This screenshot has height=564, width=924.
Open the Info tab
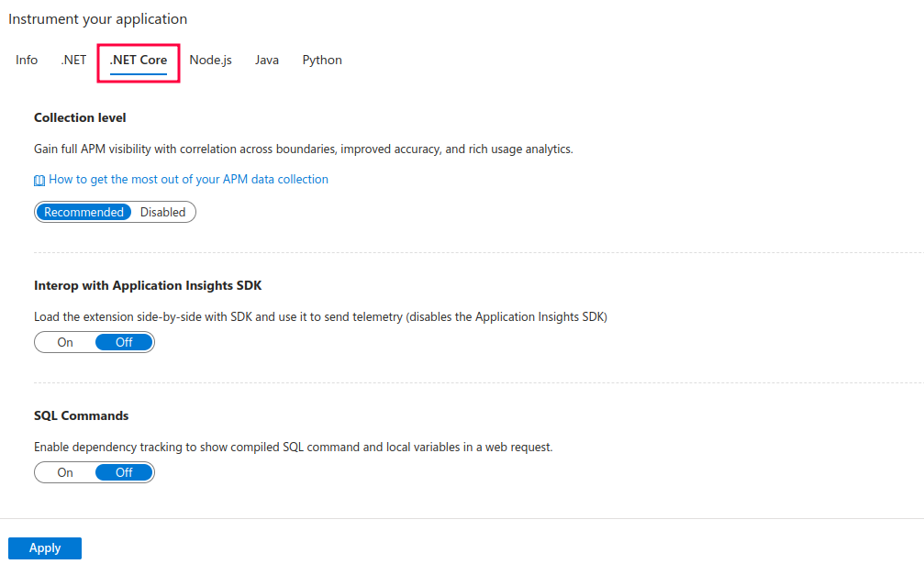pyautogui.click(x=27, y=61)
